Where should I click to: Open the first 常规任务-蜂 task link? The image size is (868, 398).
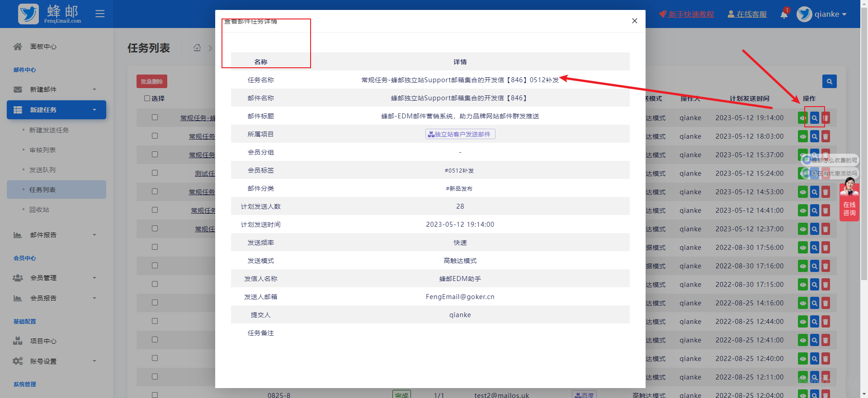click(x=198, y=118)
